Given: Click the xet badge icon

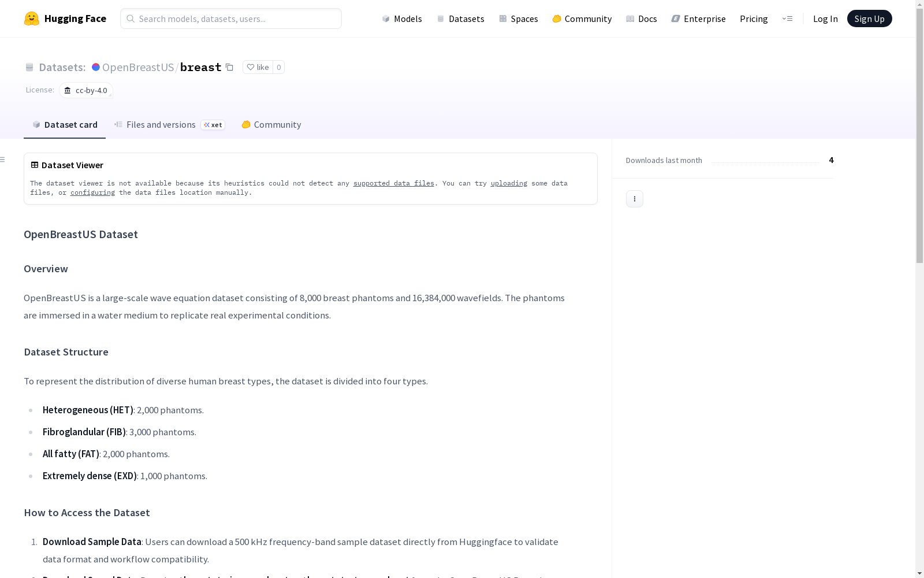Looking at the screenshot, I should point(213,125).
